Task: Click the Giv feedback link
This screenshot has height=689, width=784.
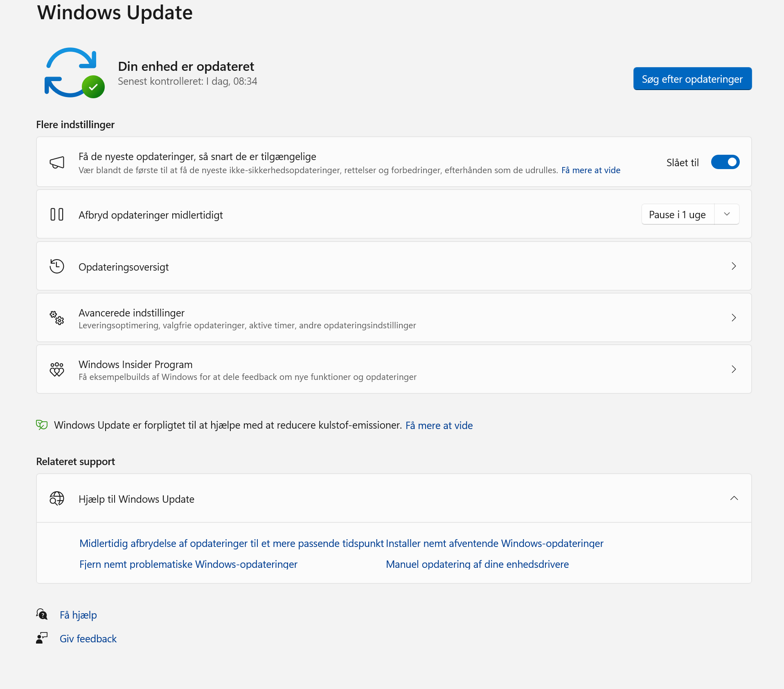Action: click(x=88, y=639)
